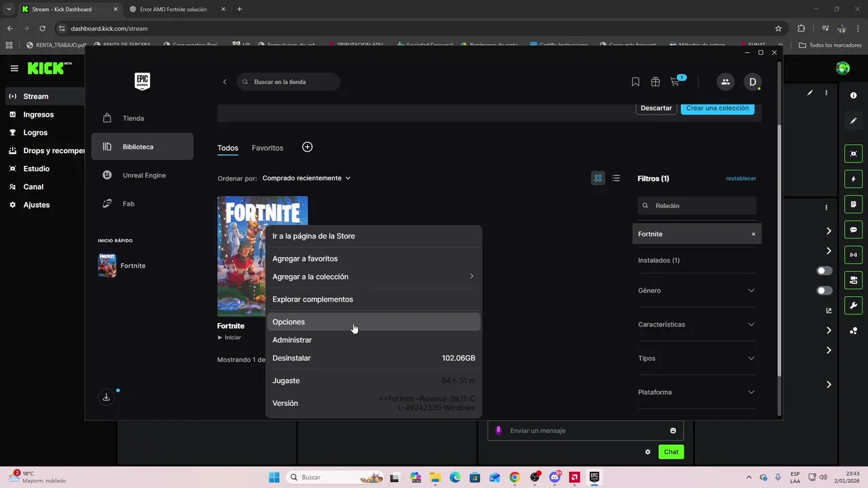Open the gift icon in the Epic launcher header
868x488 pixels.
point(655,81)
